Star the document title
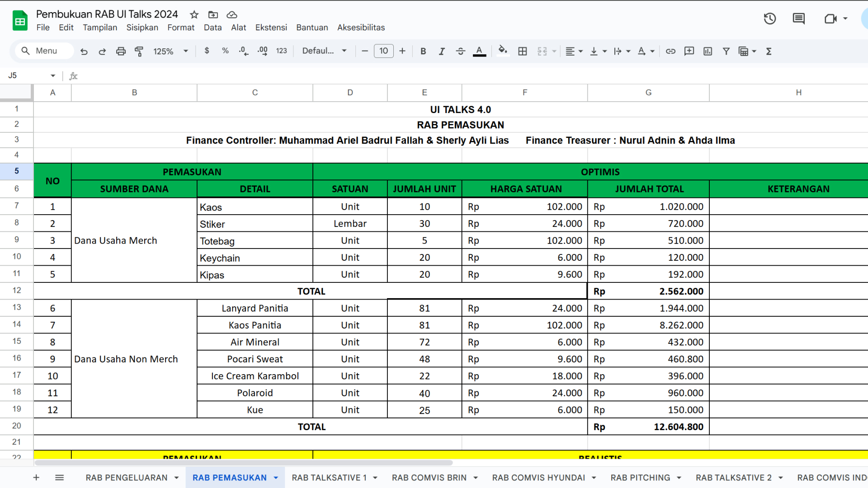Viewport: 868px width, 488px height. [x=194, y=14]
